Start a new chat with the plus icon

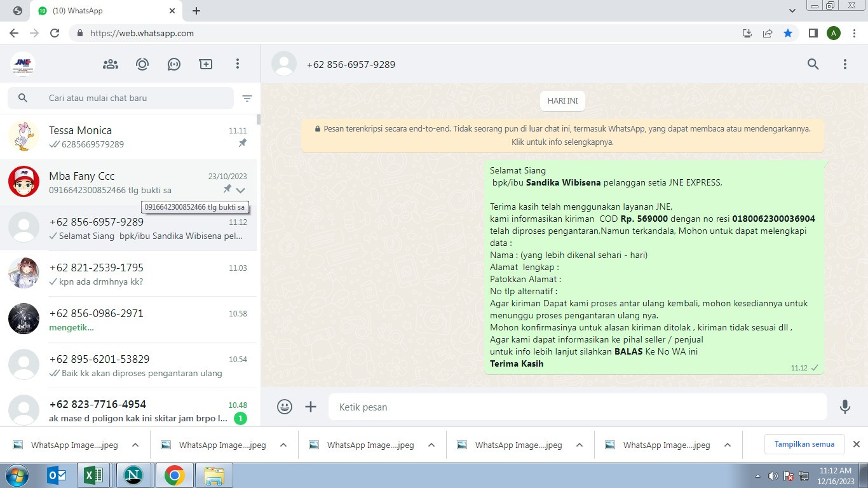coord(206,64)
